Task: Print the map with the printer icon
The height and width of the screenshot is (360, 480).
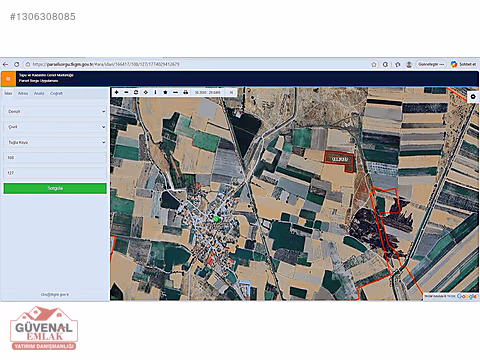Action: (185, 92)
